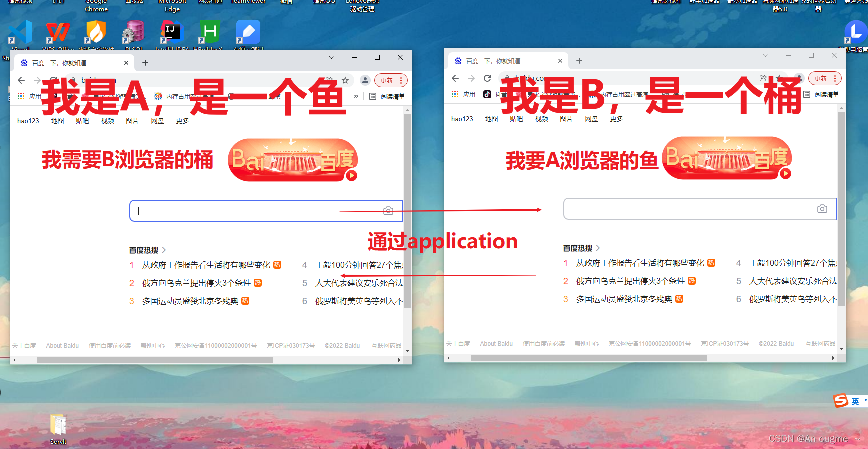Open About Baidu footer link, right window

coord(496,344)
